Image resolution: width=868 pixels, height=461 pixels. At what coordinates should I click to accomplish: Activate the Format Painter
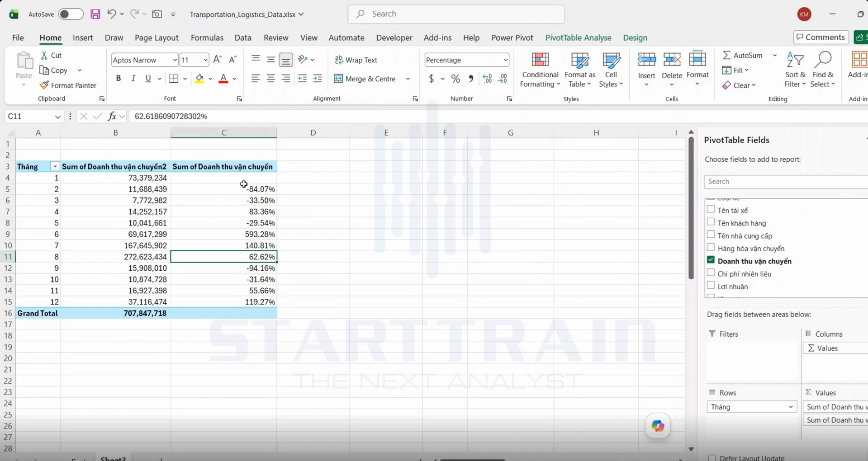[x=68, y=85]
